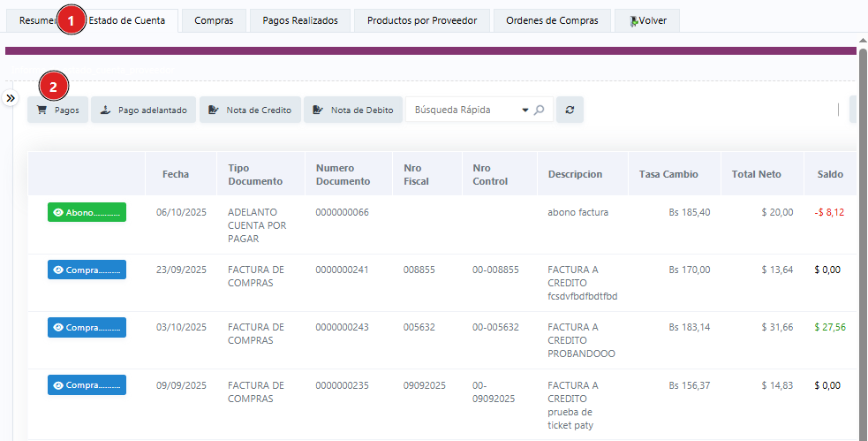This screenshot has width=868, height=441.
Task: Click the Fecha column header
Action: point(176,174)
